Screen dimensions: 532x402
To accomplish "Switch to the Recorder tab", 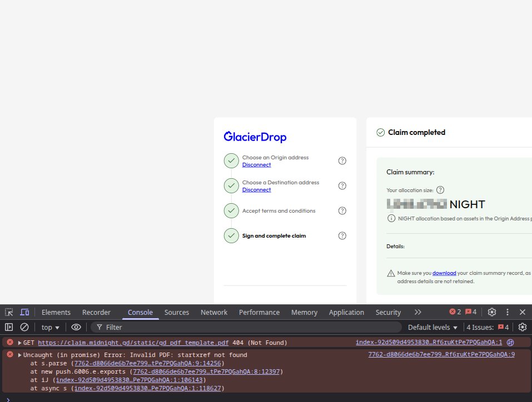I will click(96, 312).
